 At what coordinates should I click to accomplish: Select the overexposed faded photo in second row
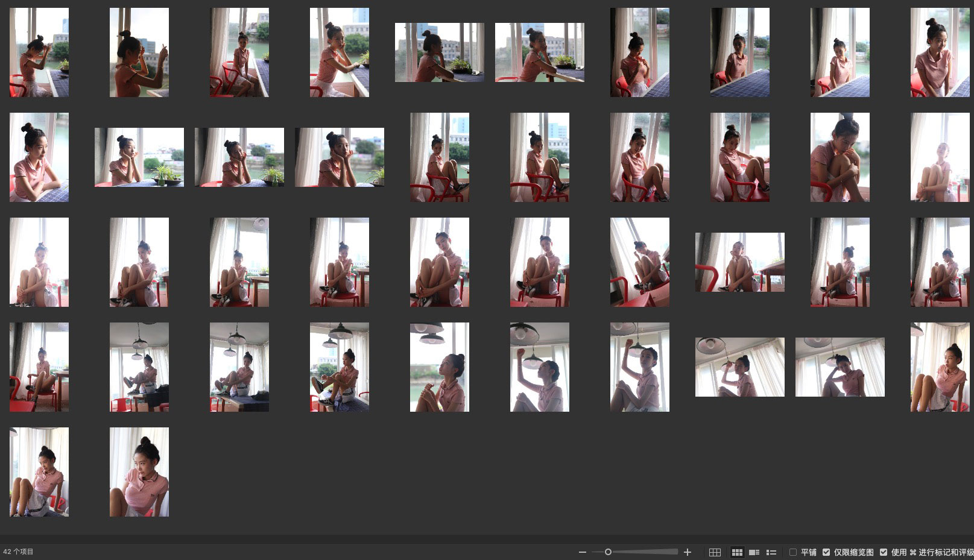click(x=940, y=157)
